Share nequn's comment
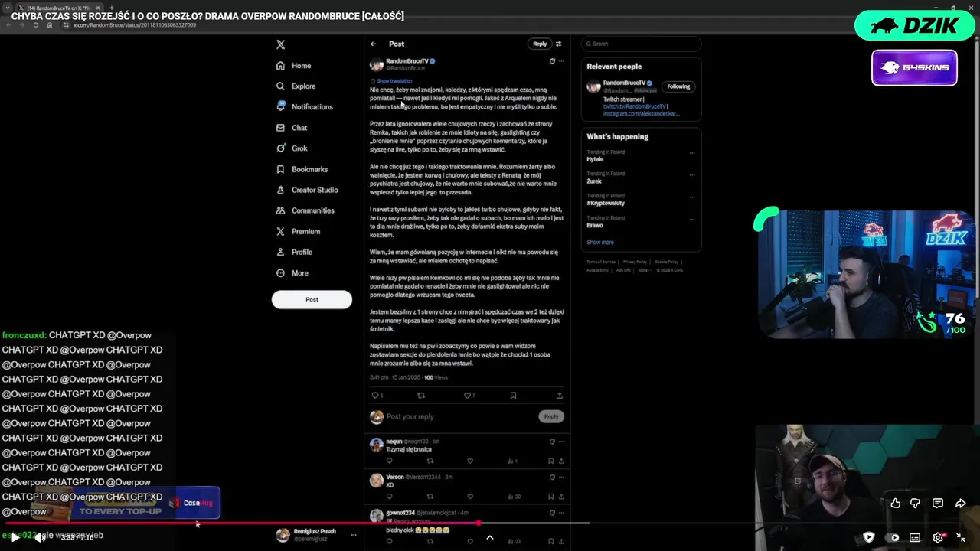Image resolution: width=980 pixels, height=551 pixels. point(561,461)
